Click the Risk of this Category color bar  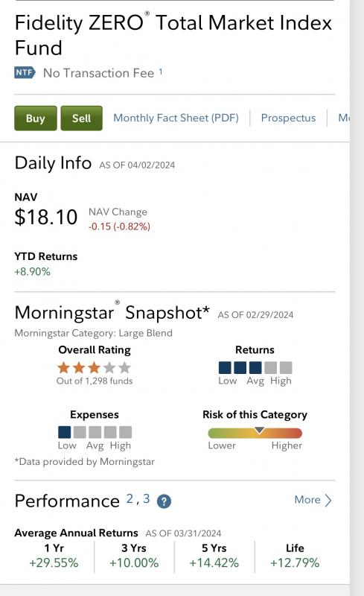pyautogui.click(x=255, y=433)
